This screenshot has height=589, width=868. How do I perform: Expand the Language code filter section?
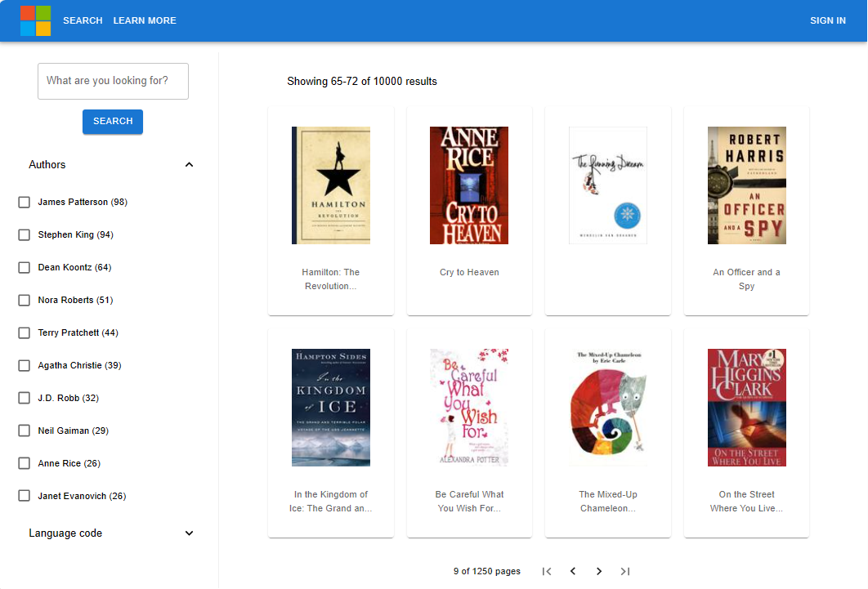click(x=189, y=533)
